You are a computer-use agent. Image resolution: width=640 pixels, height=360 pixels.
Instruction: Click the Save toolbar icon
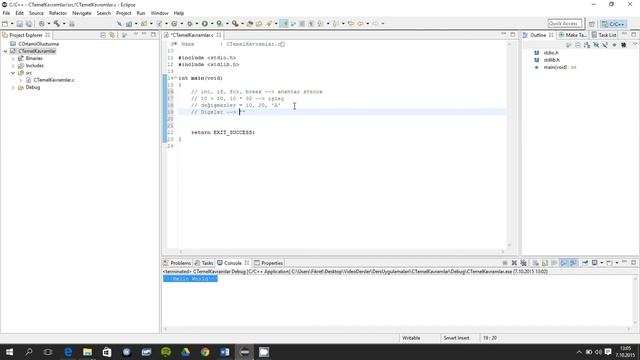coord(20,24)
